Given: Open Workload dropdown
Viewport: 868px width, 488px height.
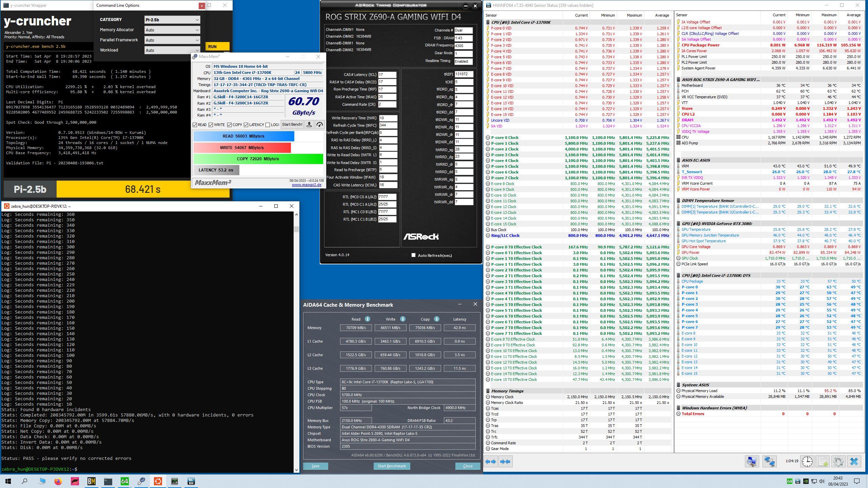Looking at the screenshot, I should click(x=172, y=50).
